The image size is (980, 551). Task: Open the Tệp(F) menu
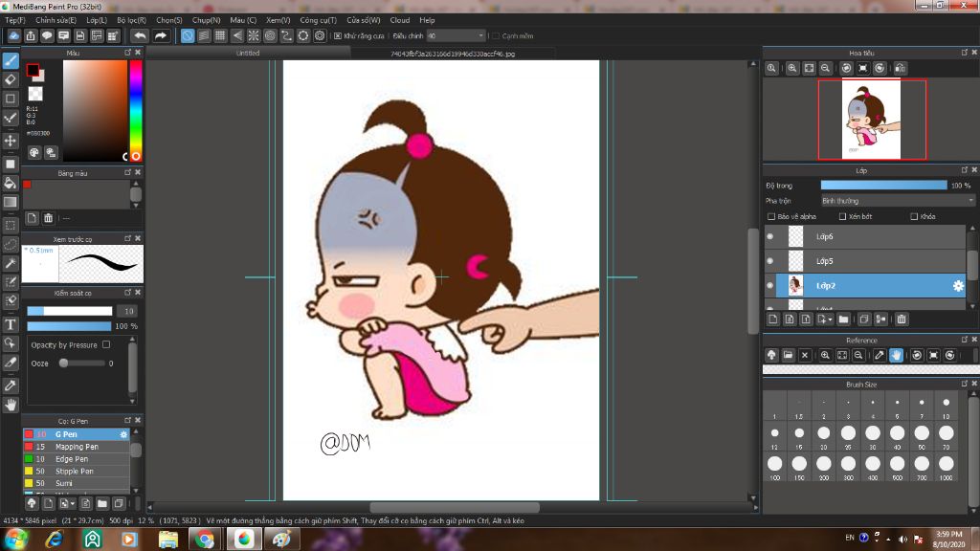tap(15, 20)
